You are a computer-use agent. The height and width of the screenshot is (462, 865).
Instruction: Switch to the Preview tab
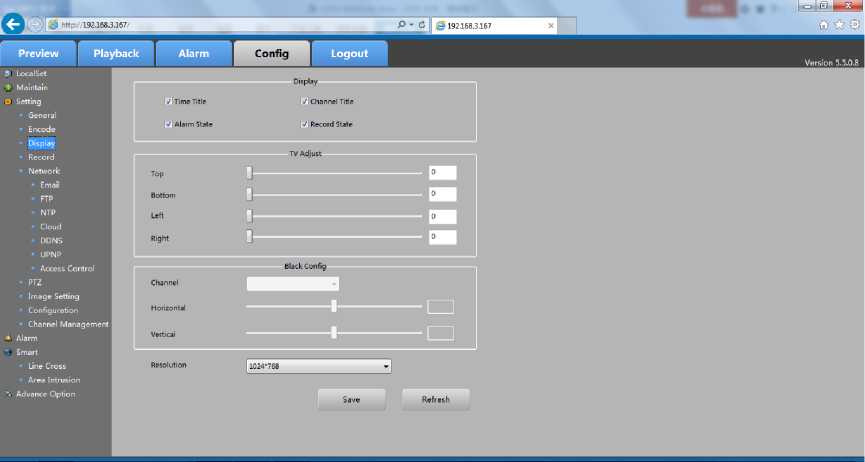pos(38,54)
